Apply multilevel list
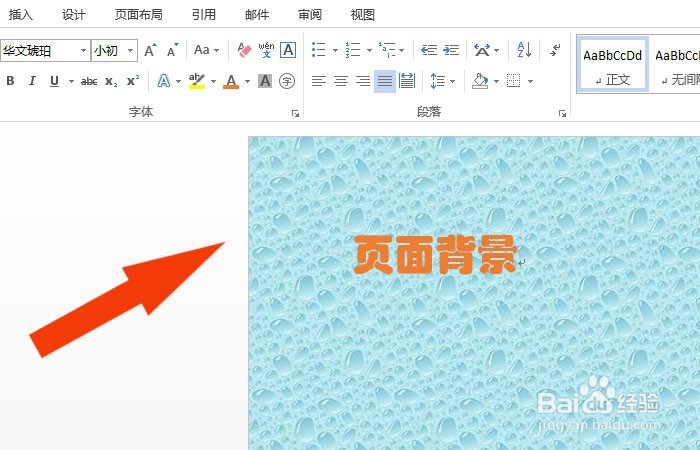 387,50
